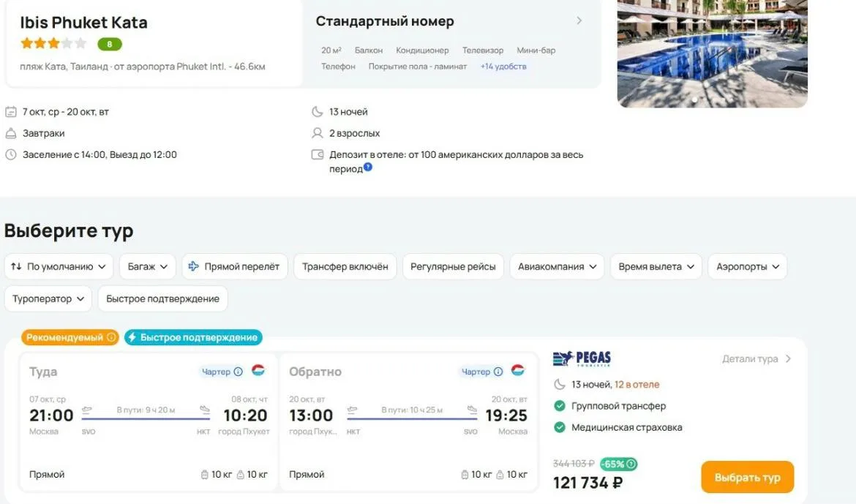
Task: Expand the 'Аэропорты' dropdown
Action: click(748, 266)
